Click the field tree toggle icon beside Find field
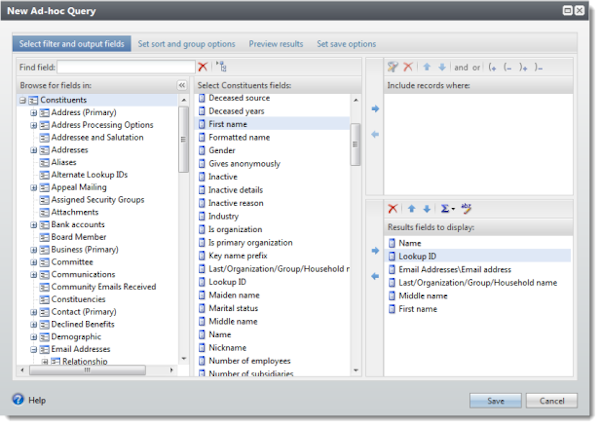Viewport: 600px width, 426px height. tap(221, 67)
